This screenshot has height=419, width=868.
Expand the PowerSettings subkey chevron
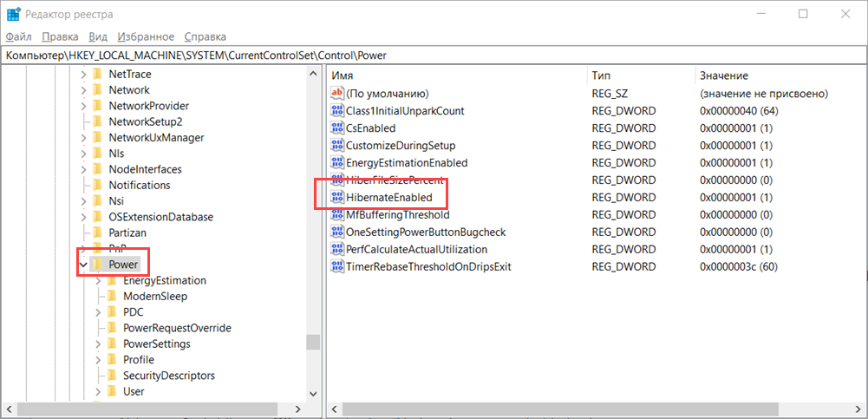click(99, 344)
